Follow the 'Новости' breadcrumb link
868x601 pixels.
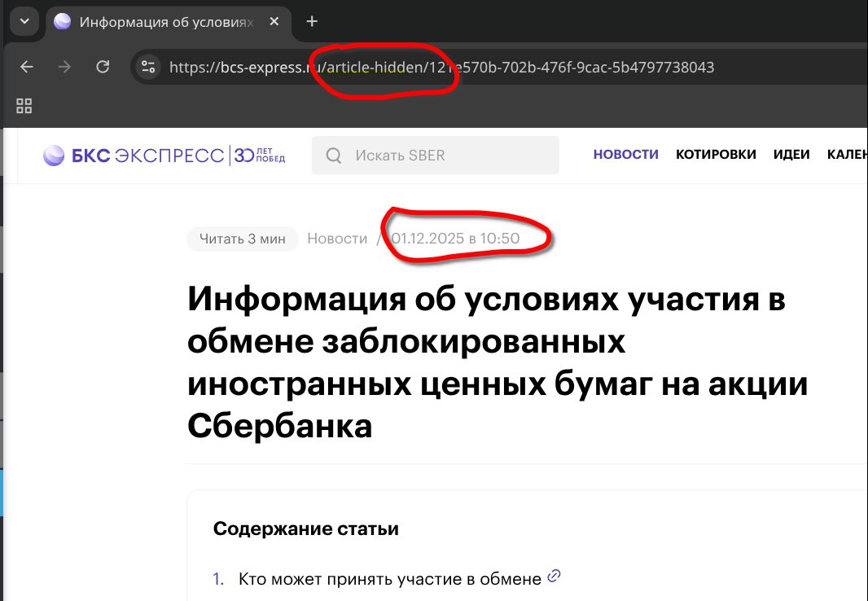pyautogui.click(x=337, y=239)
